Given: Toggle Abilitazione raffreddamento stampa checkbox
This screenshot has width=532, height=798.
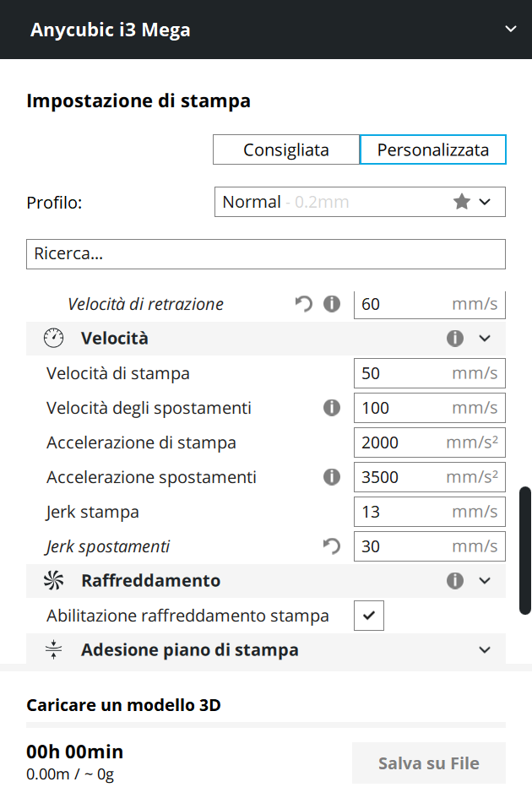Looking at the screenshot, I should coord(369,616).
